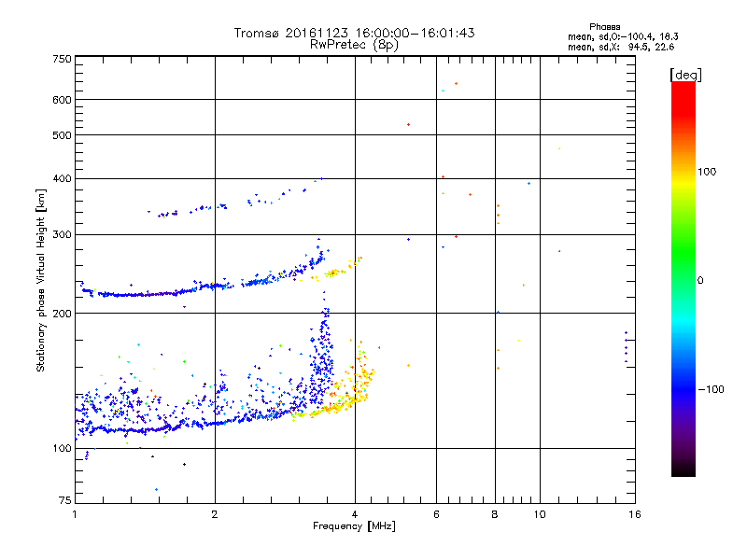This screenshot has height=560, width=747.
Task: Click the x-axis tick label "6"
Action: click(436, 514)
